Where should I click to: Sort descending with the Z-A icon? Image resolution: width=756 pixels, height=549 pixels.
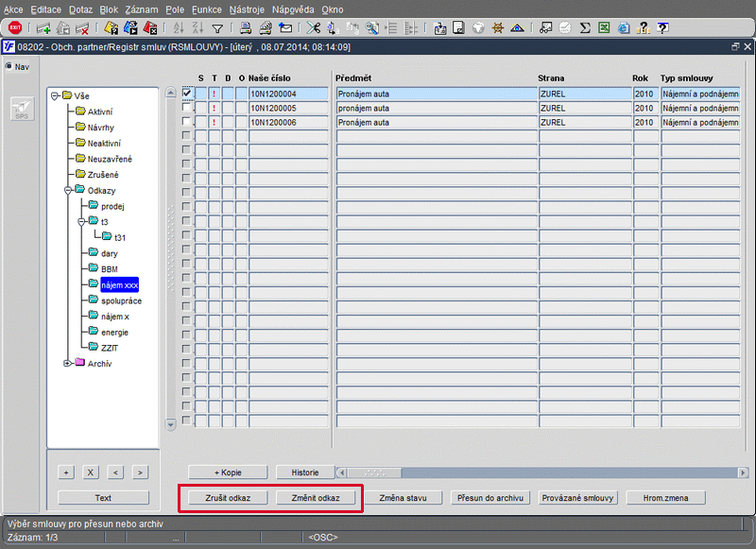pyautogui.click(x=198, y=28)
